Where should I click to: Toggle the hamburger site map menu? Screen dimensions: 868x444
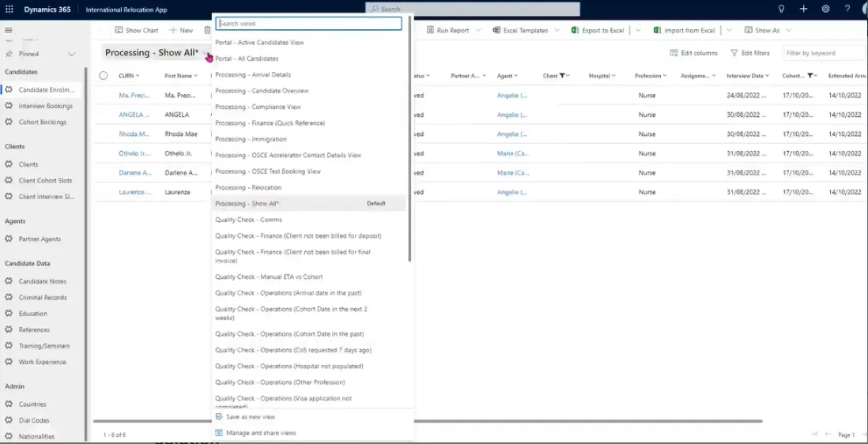coord(9,30)
